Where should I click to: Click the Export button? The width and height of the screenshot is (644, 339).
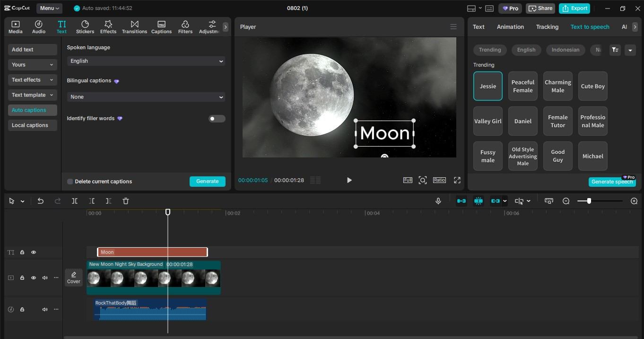click(575, 8)
